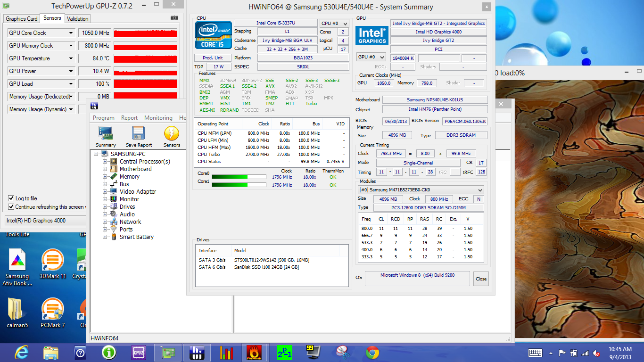644x362 pixels.
Task: Click the red bar chart taskbar icon
Action: tap(226, 352)
